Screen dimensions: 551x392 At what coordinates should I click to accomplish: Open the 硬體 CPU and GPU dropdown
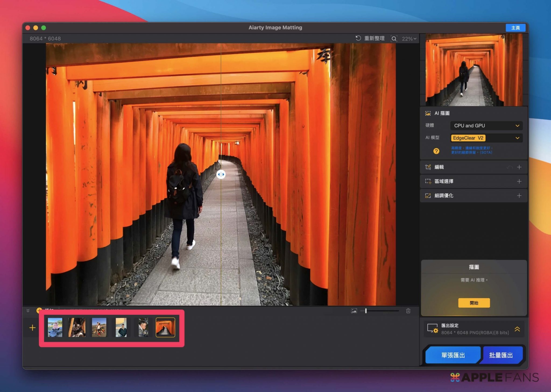click(486, 125)
